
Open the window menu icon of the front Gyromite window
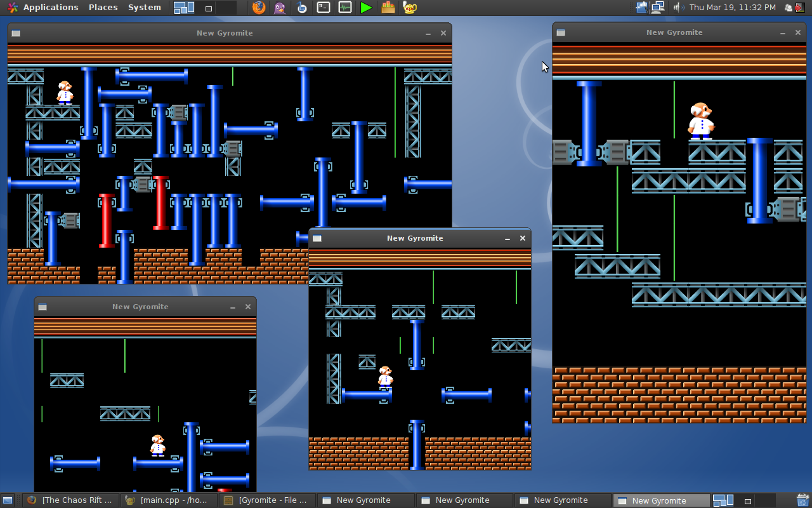[317, 239]
